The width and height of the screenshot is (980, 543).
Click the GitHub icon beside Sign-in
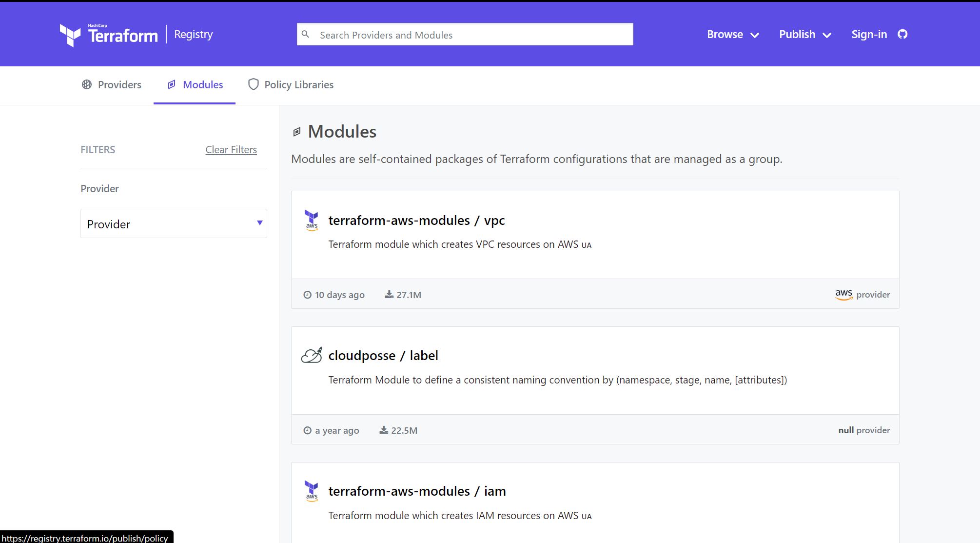[902, 34]
